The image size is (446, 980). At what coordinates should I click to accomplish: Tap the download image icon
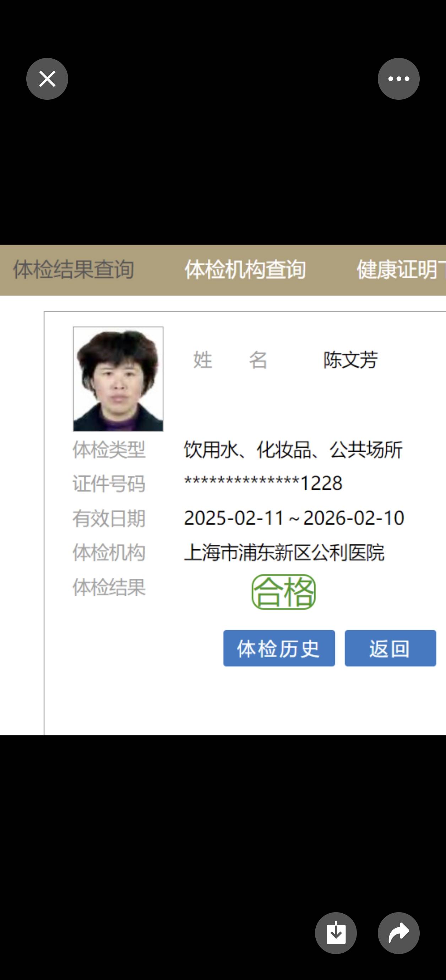336,933
